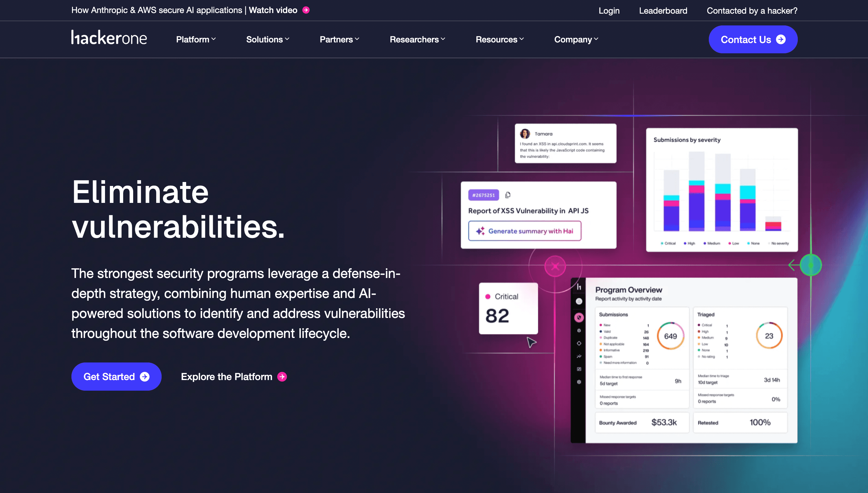Expand Researchers menu
This screenshot has width=868, height=493.
click(418, 39)
